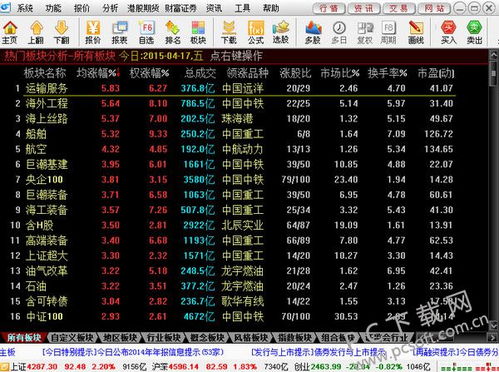The image size is (499, 372).
Task: Sort by 市场比% column header
Action: tap(340, 73)
